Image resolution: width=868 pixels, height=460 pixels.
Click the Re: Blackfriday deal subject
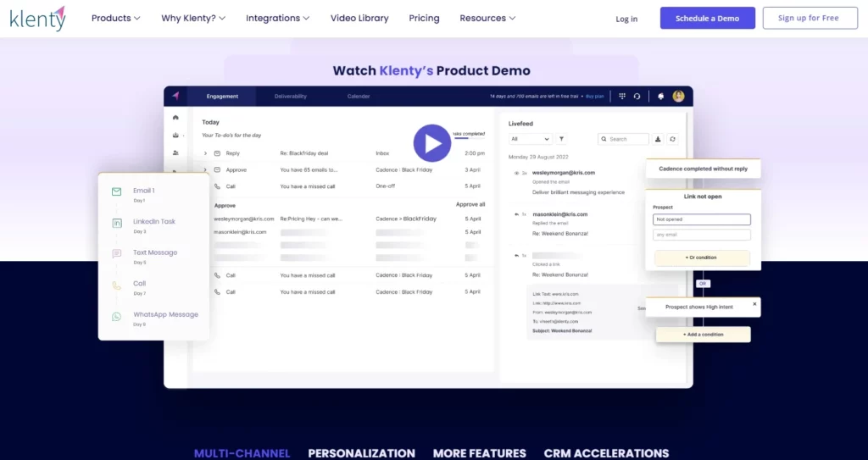click(x=304, y=153)
